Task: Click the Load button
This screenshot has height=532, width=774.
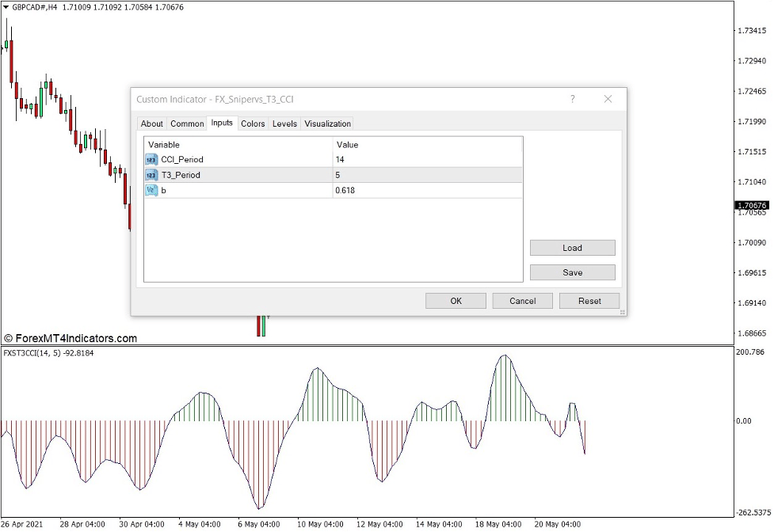Action: pos(572,247)
